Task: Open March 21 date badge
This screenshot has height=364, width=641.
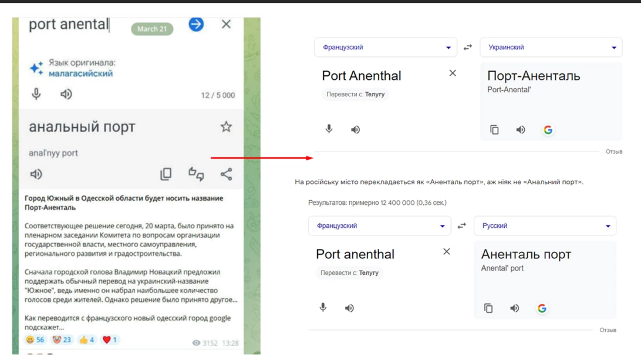Action: 152,29
